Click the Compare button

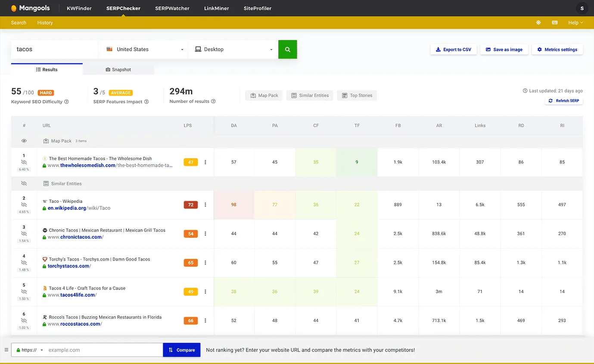(x=182, y=350)
